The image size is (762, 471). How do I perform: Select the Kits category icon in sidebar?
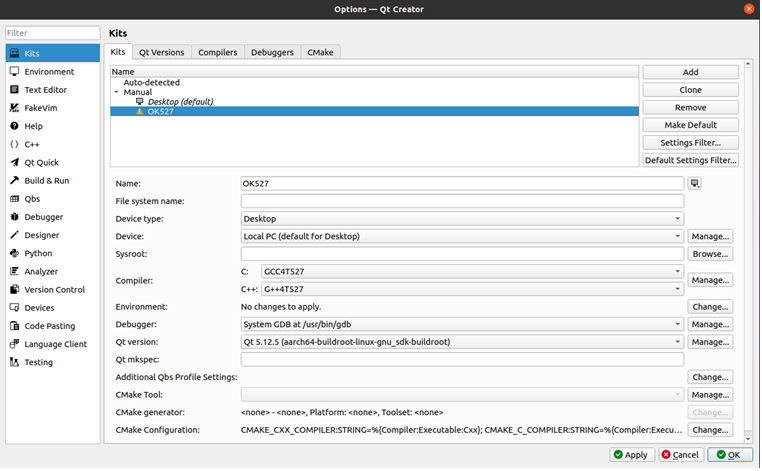click(15, 53)
